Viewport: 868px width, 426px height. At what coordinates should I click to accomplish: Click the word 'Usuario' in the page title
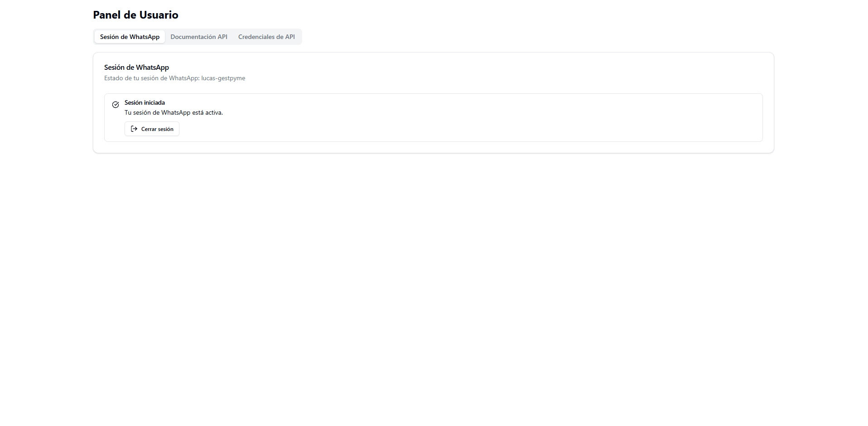(x=159, y=15)
